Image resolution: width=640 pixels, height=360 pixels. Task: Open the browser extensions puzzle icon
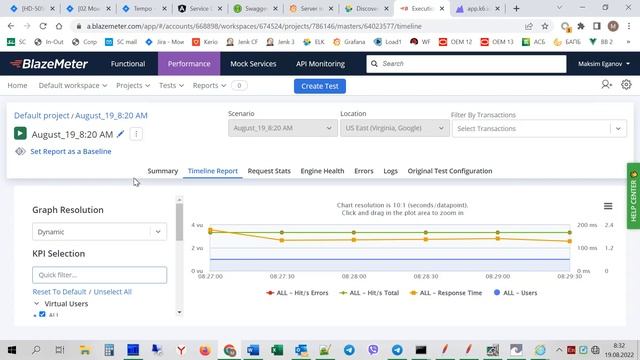[581, 26]
